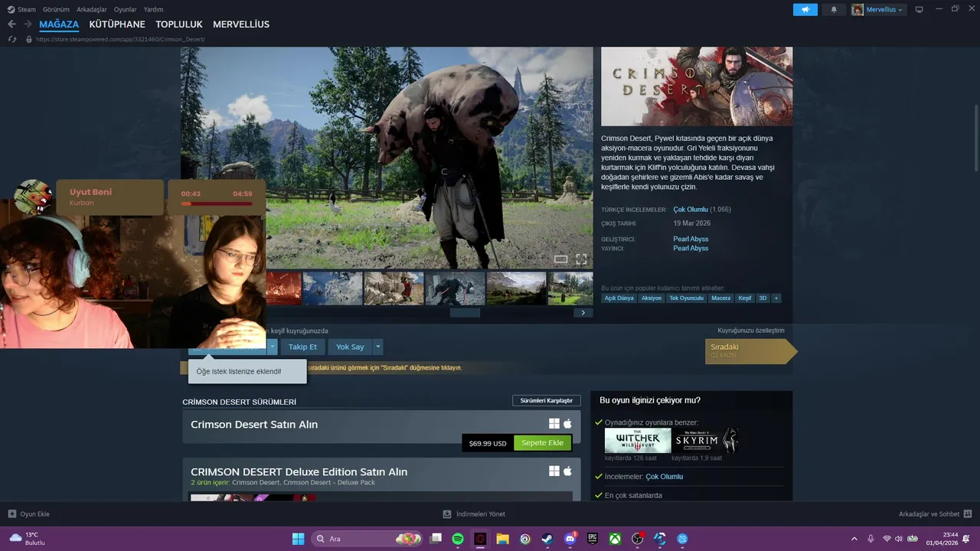Show hidden system tray icons

[854, 539]
